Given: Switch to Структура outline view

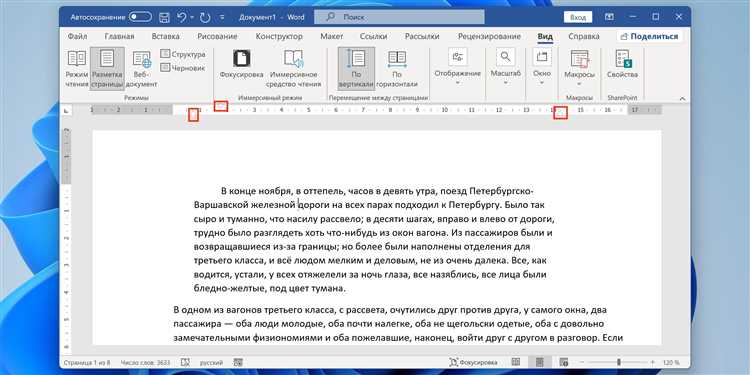Looking at the screenshot, I should click(183, 54).
